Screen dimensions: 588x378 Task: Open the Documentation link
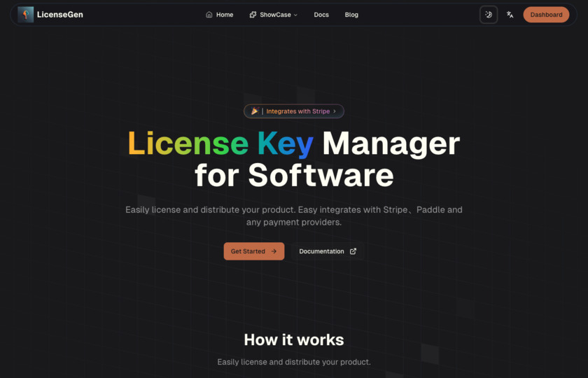[328, 251]
